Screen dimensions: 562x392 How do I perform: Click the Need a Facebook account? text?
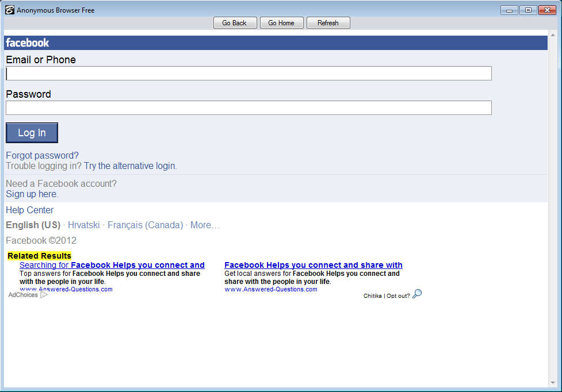click(62, 184)
